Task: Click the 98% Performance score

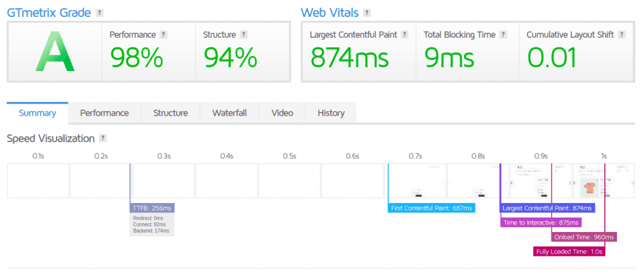Action: click(x=136, y=57)
